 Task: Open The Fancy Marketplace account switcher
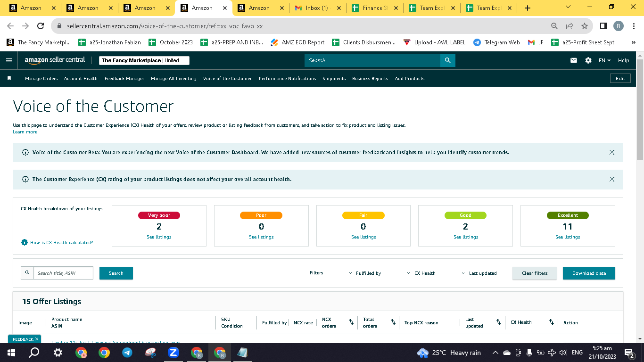click(144, 60)
